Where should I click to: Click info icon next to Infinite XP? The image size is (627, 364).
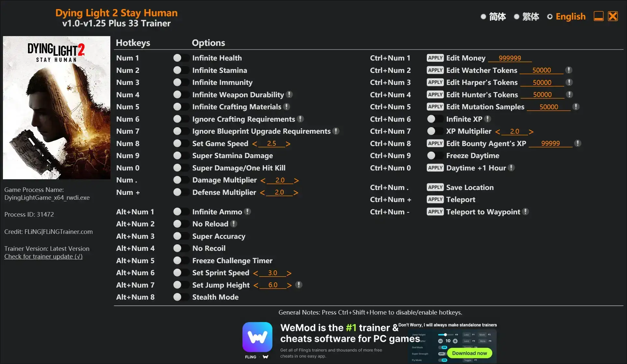pos(487,119)
